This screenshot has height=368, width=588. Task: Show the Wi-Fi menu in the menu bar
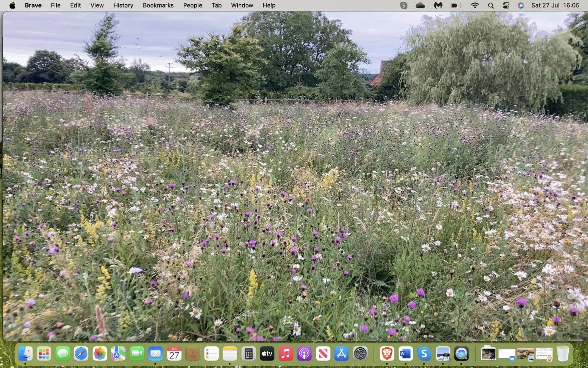[475, 5]
